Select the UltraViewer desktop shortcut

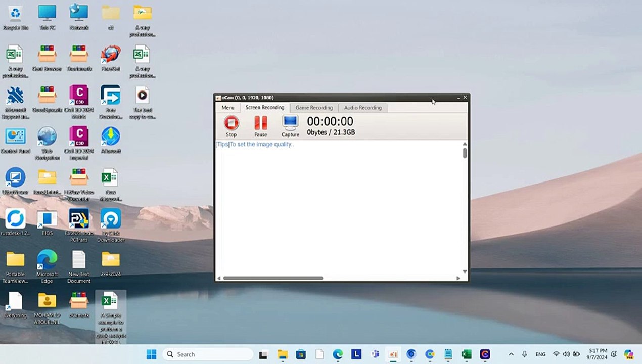pos(15,180)
